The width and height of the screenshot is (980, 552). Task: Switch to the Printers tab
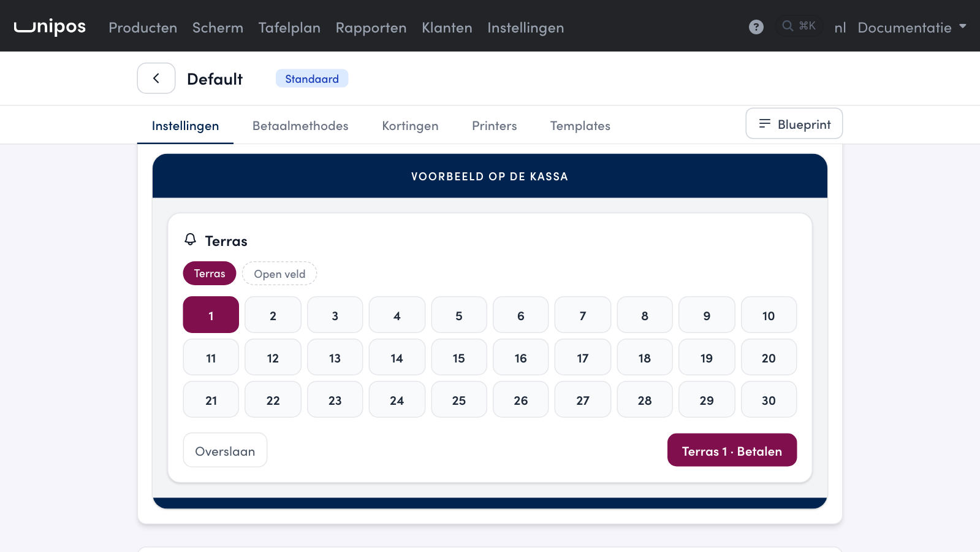[494, 126]
